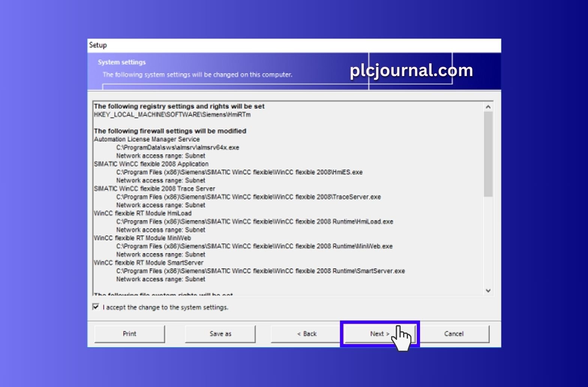The width and height of the screenshot is (588, 387).
Task: Cancel the setup
Action: tap(454, 333)
